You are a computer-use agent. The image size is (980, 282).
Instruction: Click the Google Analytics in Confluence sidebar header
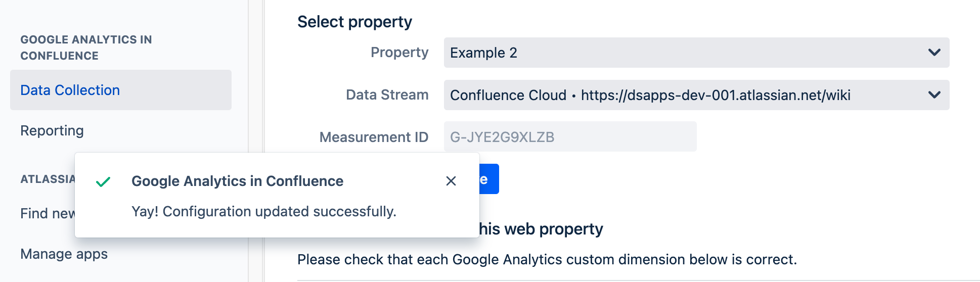(x=86, y=48)
